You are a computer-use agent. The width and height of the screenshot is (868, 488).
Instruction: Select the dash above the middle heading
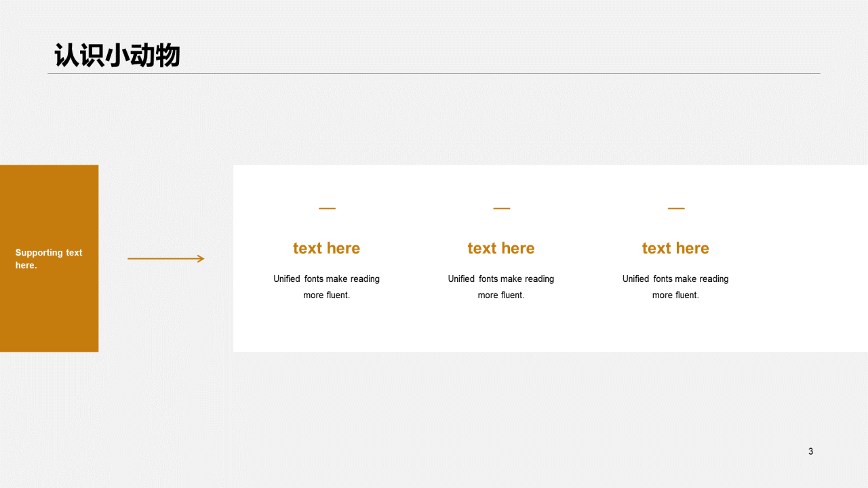(501, 209)
